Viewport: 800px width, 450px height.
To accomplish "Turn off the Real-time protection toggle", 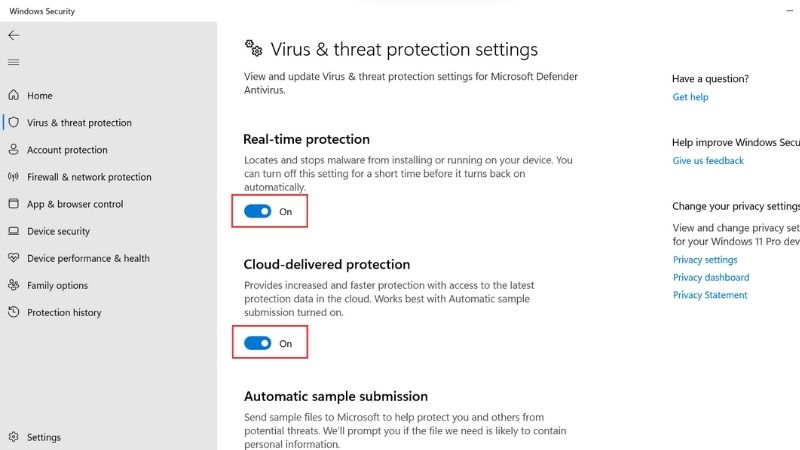I will [258, 211].
